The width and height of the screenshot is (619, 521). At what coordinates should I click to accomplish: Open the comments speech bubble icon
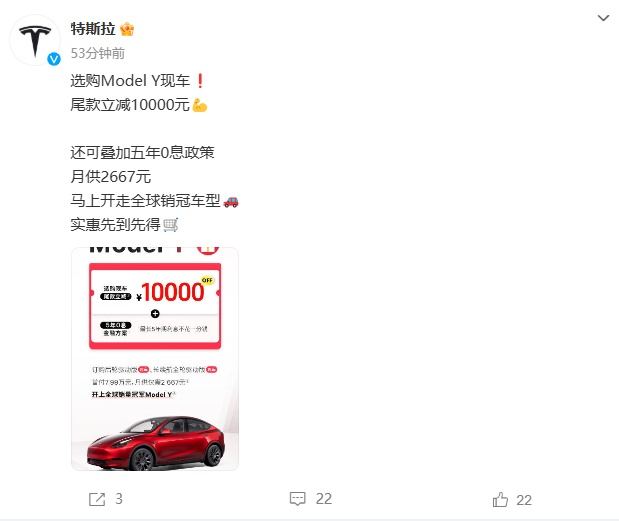click(x=297, y=499)
